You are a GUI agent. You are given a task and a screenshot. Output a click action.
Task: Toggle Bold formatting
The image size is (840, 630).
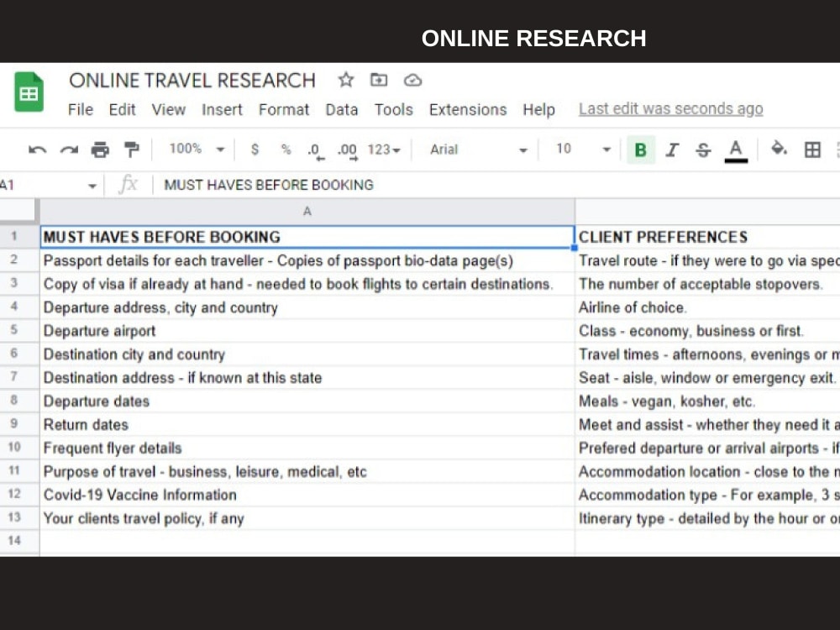(640, 150)
